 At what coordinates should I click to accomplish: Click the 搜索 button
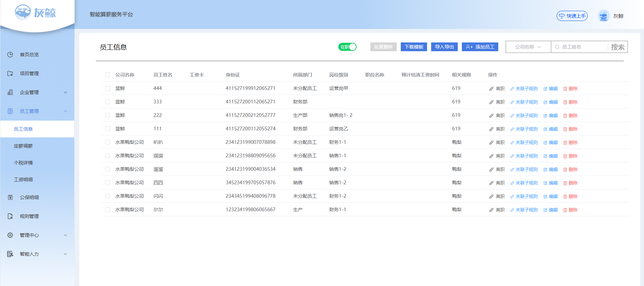pos(618,47)
